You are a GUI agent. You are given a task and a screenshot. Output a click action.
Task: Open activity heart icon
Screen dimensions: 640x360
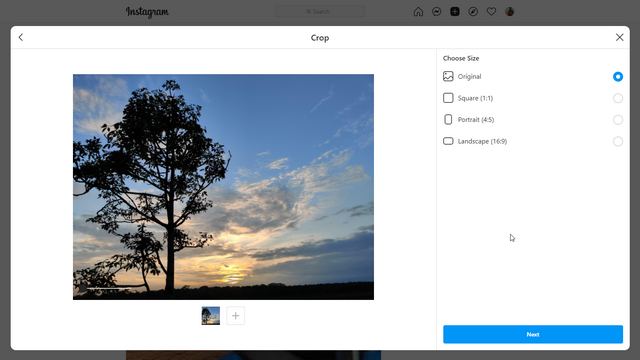point(491,11)
